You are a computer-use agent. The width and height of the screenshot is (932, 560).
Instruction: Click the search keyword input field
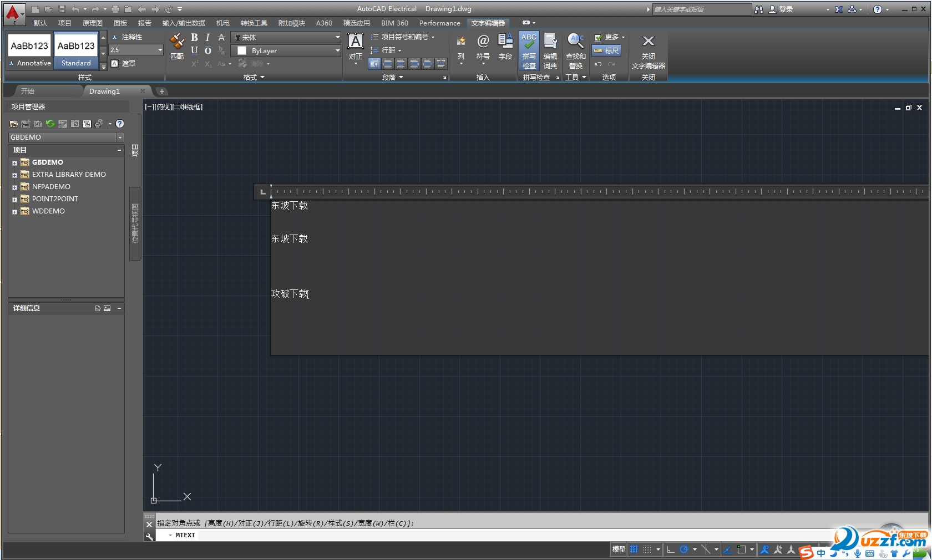coord(702,9)
